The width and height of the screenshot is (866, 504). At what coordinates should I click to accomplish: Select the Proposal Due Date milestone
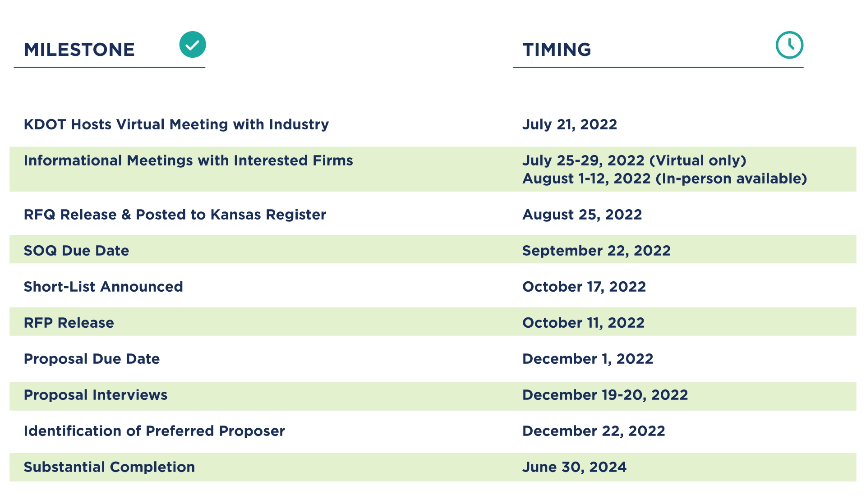pyautogui.click(x=92, y=359)
